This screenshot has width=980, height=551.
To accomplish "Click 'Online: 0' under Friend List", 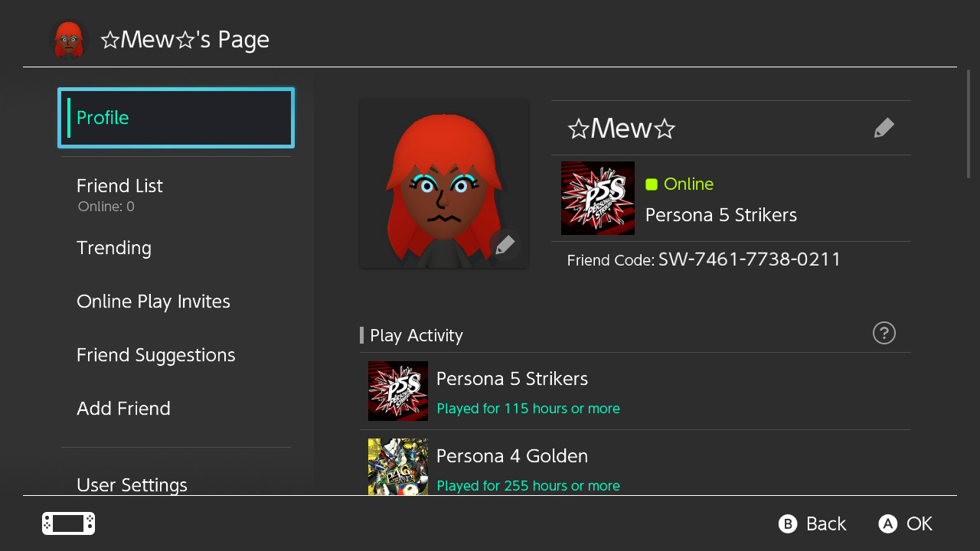I will click(106, 207).
